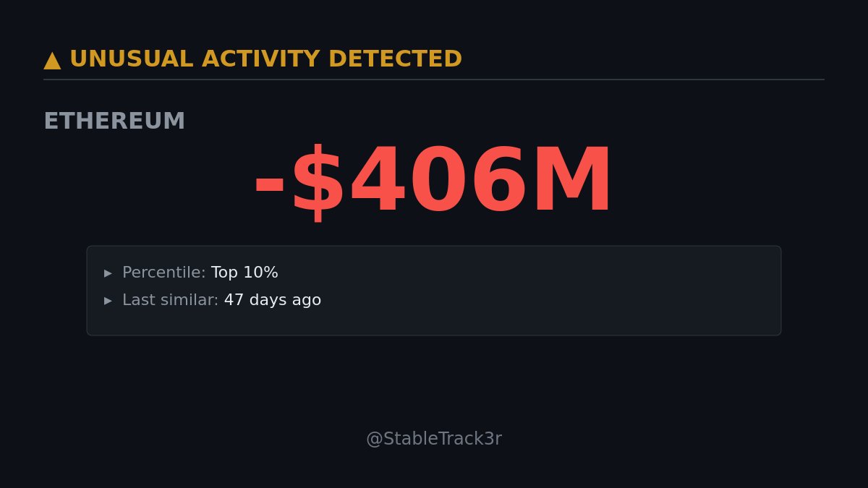This screenshot has width=868, height=488.
Task: Click the digits 406 in the red amount
Action: coord(438,182)
